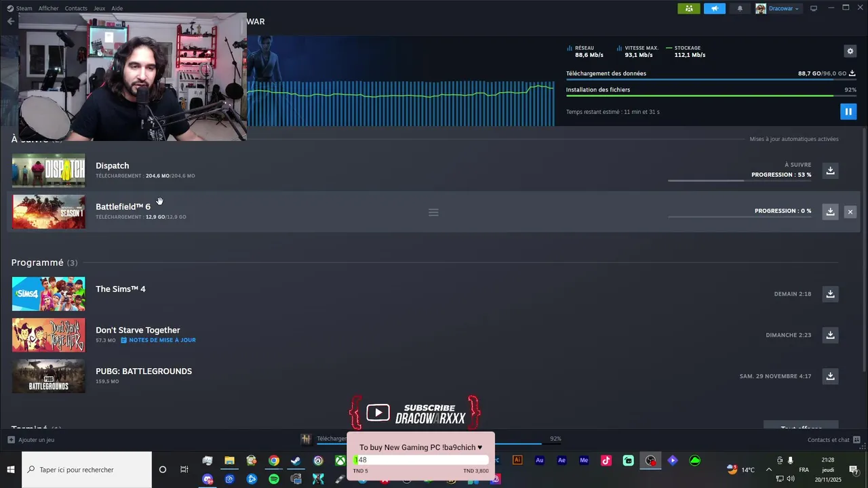Screen dimensions: 868x488
Task: Click The Sims 4 title
Action: click(x=120, y=289)
